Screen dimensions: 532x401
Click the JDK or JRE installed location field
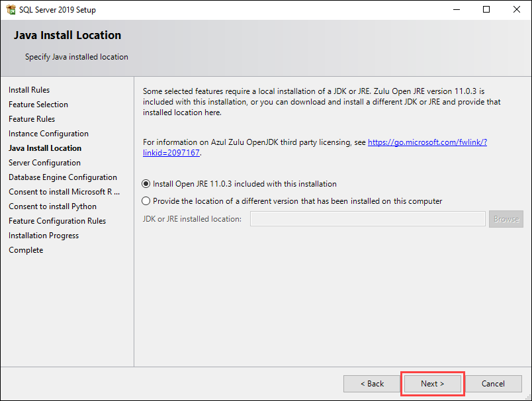(368, 219)
